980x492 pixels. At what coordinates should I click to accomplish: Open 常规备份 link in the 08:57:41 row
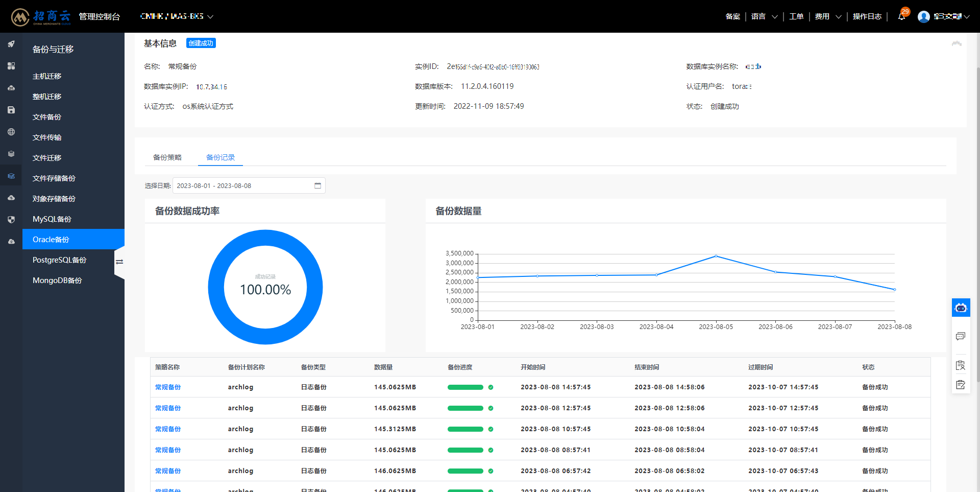pyautogui.click(x=168, y=450)
